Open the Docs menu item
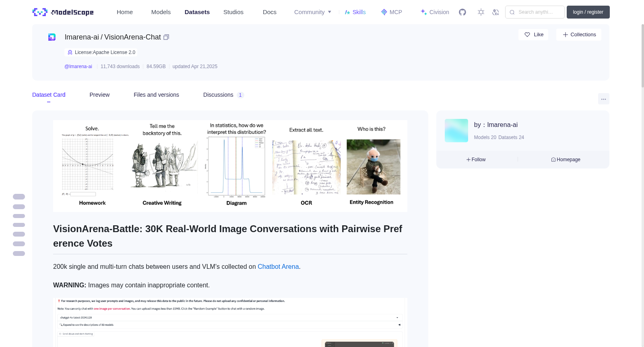This screenshot has height=347, width=644. 270,12
